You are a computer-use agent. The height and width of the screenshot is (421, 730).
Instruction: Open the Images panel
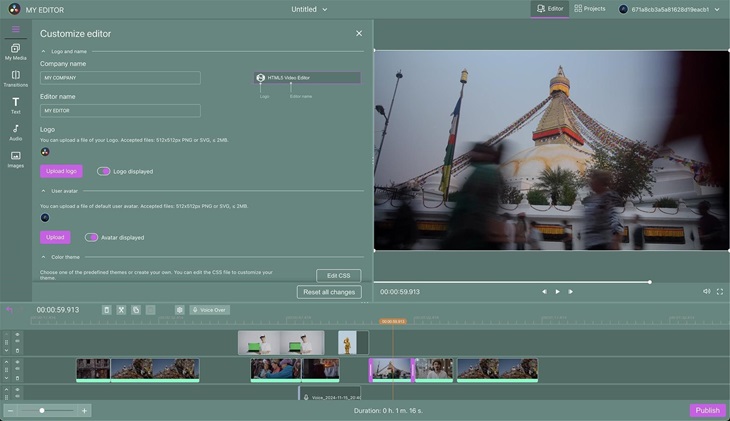15,159
